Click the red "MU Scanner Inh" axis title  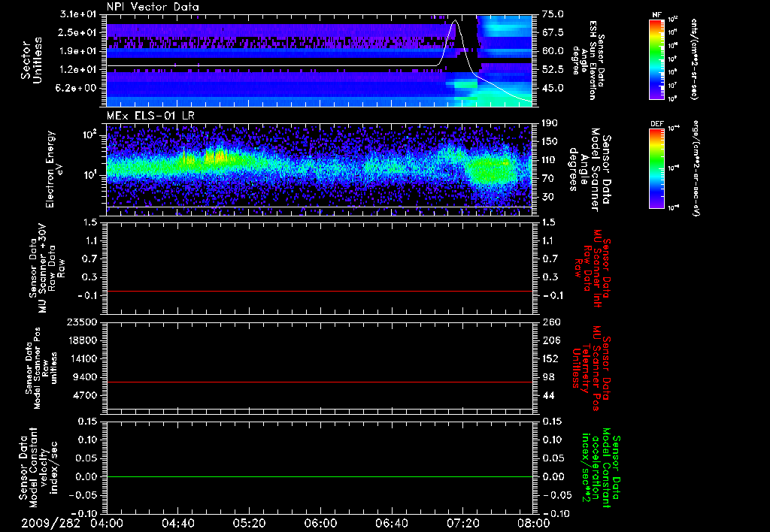point(591,268)
